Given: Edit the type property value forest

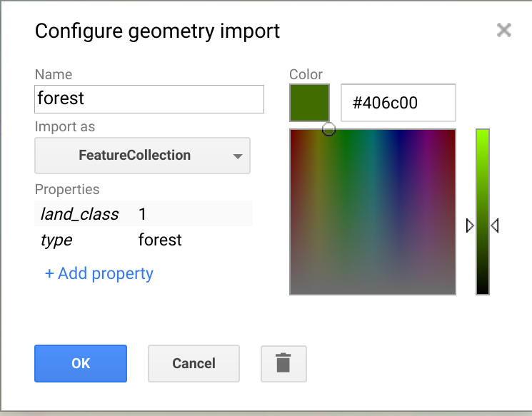Looking at the screenshot, I should tap(160, 240).
